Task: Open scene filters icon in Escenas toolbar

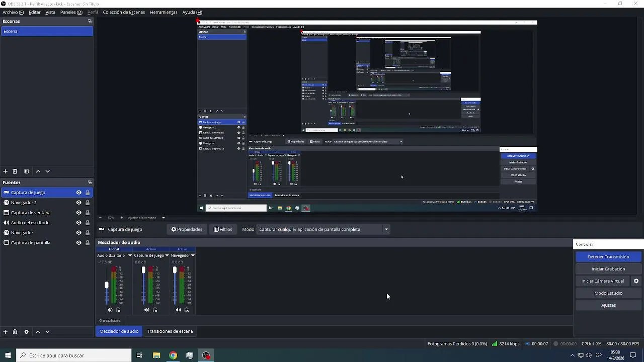Action: 27,171
